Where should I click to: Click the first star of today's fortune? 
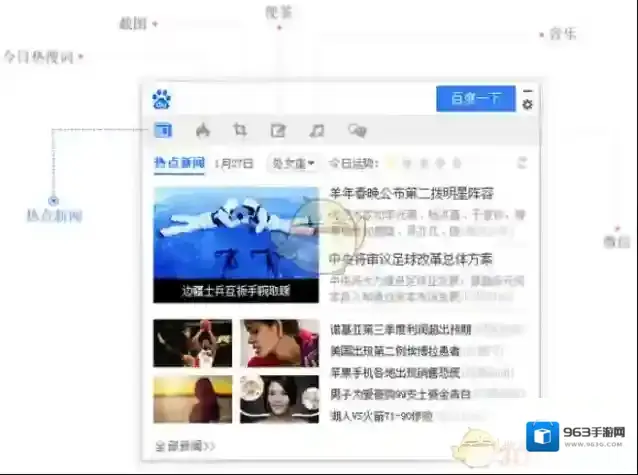point(391,163)
